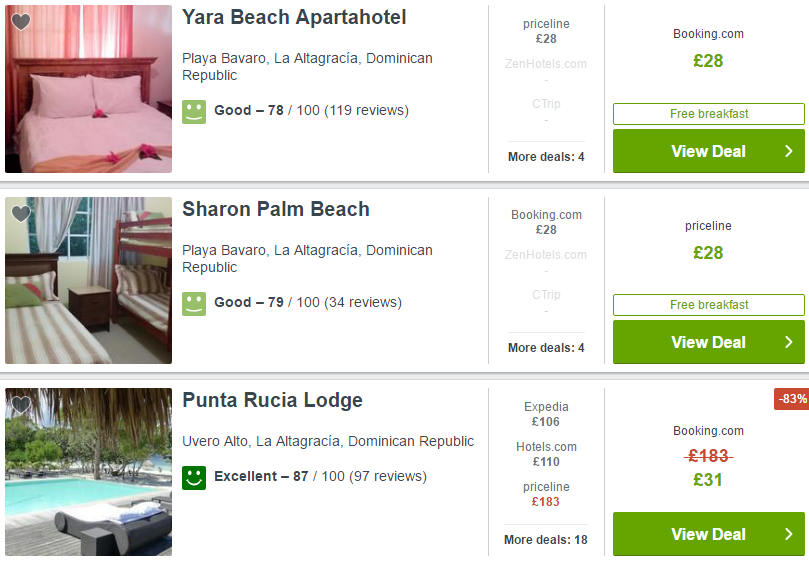Click dark green smiley for Punta Rucia Lodge

[194, 477]
